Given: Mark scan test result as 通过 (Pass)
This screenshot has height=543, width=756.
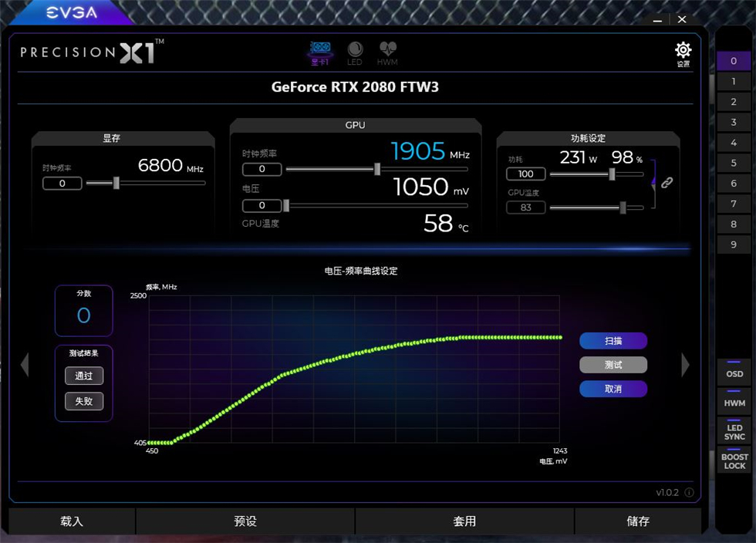Looking at the screenshot, I should (x=83, y=376).
